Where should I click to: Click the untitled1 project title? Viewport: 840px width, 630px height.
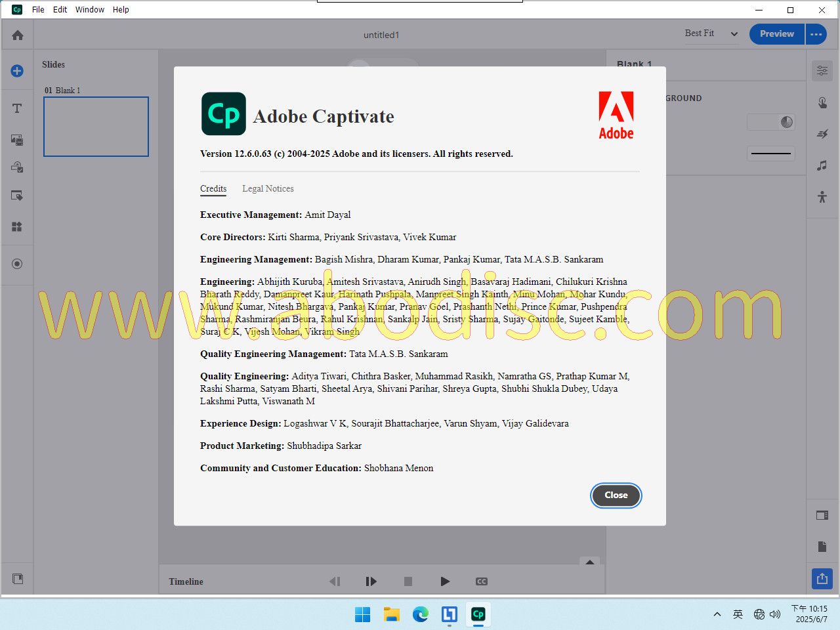tap(381, 35)
